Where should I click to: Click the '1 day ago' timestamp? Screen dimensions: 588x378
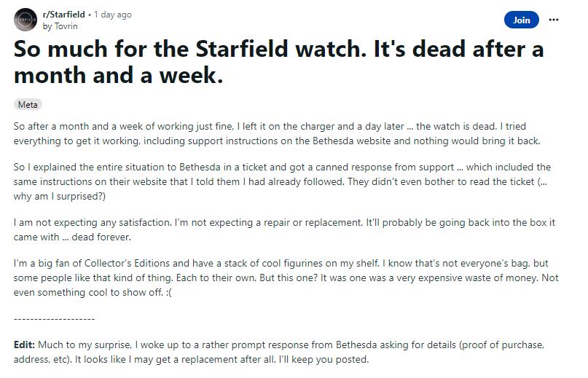tap(113, 15)
